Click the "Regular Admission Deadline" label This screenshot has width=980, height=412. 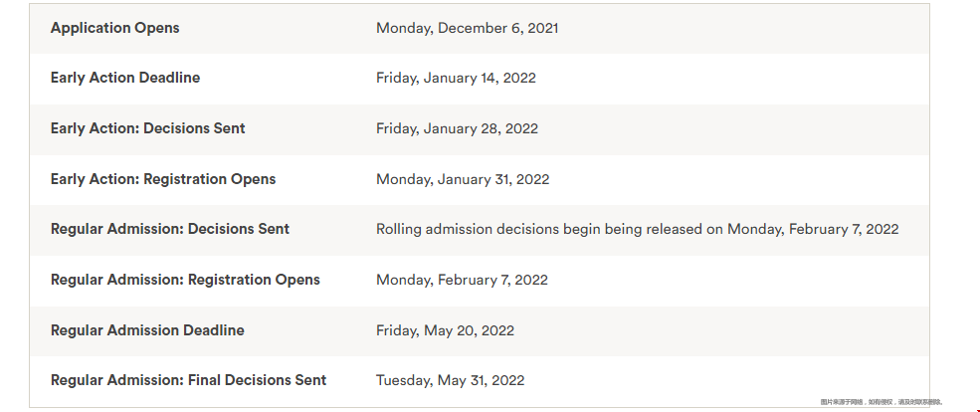[147, 330]
